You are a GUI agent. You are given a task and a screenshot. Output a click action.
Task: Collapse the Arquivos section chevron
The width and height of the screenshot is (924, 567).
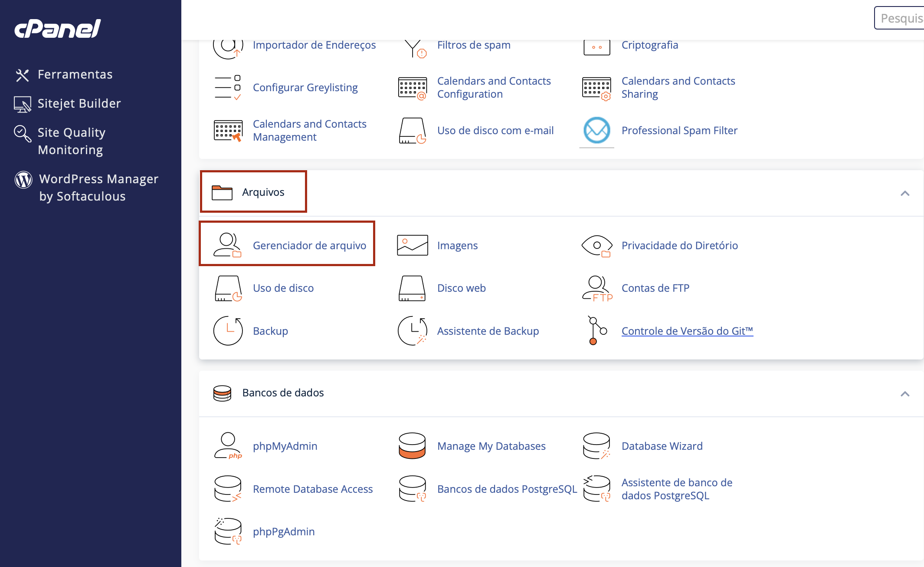point(905,193)
